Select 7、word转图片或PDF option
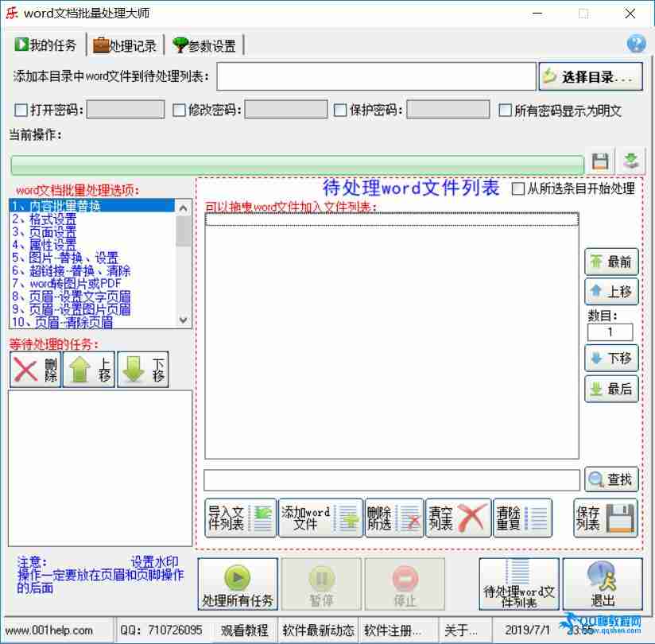655x644 pixels. 91,283
